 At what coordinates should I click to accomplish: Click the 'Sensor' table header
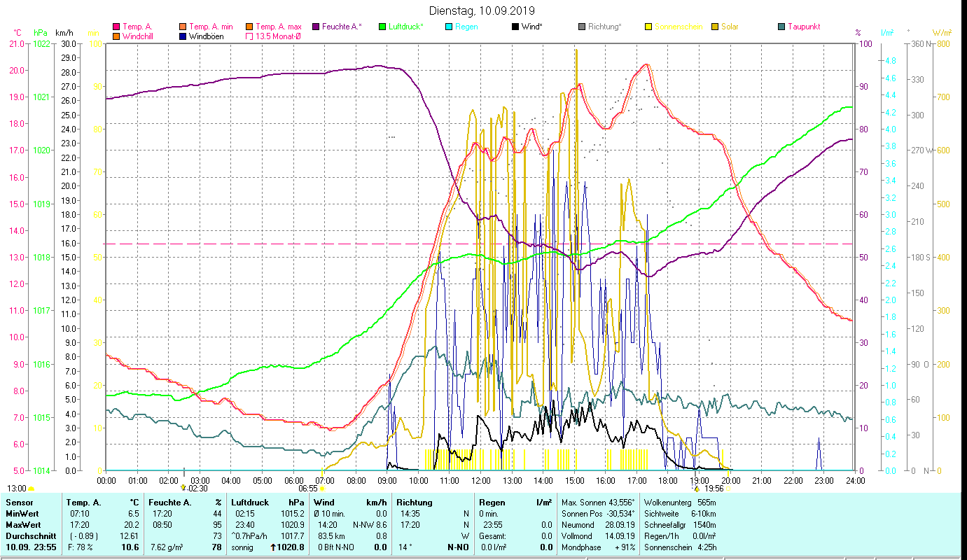18,503
